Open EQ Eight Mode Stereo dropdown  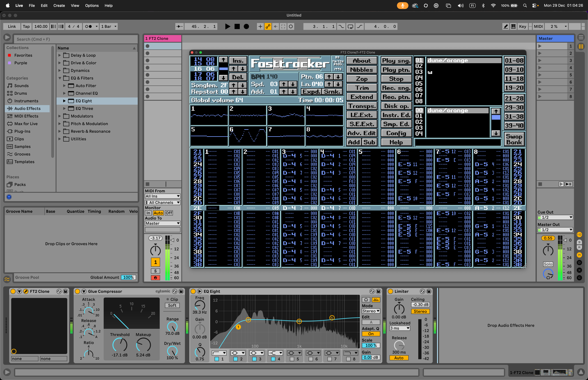[x=371, y=311]
